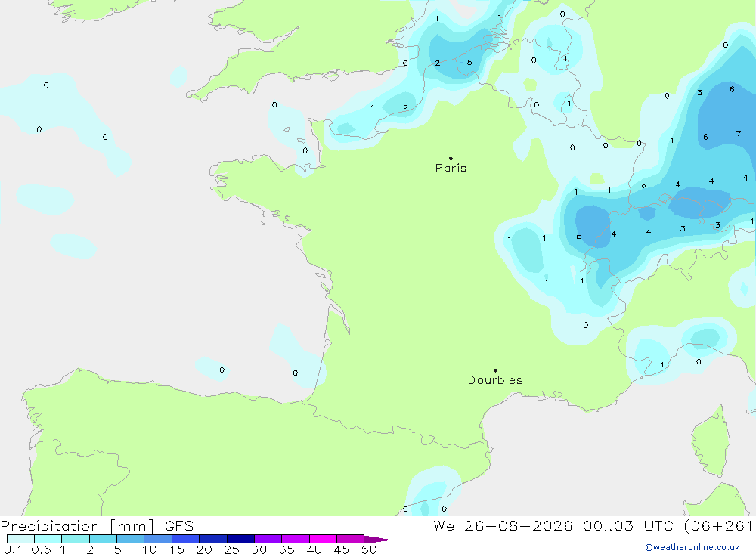Select the magenta 40 mm legend swatch
756x554 pixels.
click(323, 539)
